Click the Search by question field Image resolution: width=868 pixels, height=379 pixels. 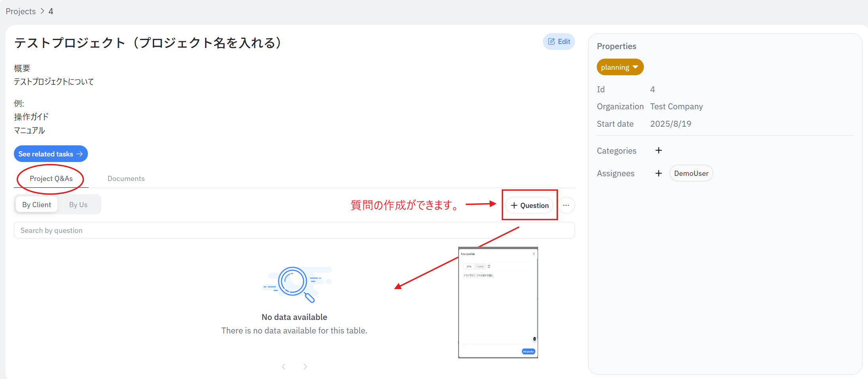[294, 230]
